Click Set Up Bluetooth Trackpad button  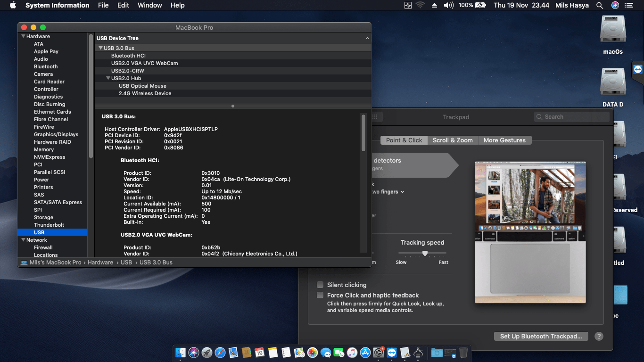point(541,336)
